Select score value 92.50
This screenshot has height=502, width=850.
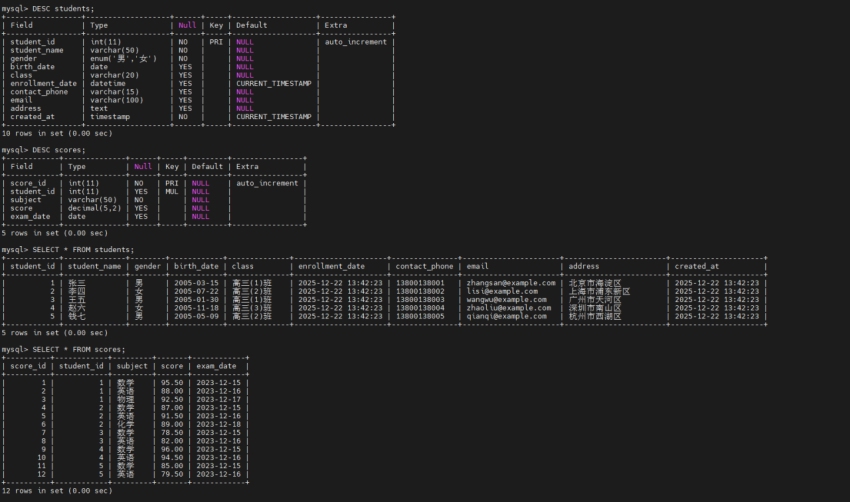pyautogui.click(x=172, y=400)
